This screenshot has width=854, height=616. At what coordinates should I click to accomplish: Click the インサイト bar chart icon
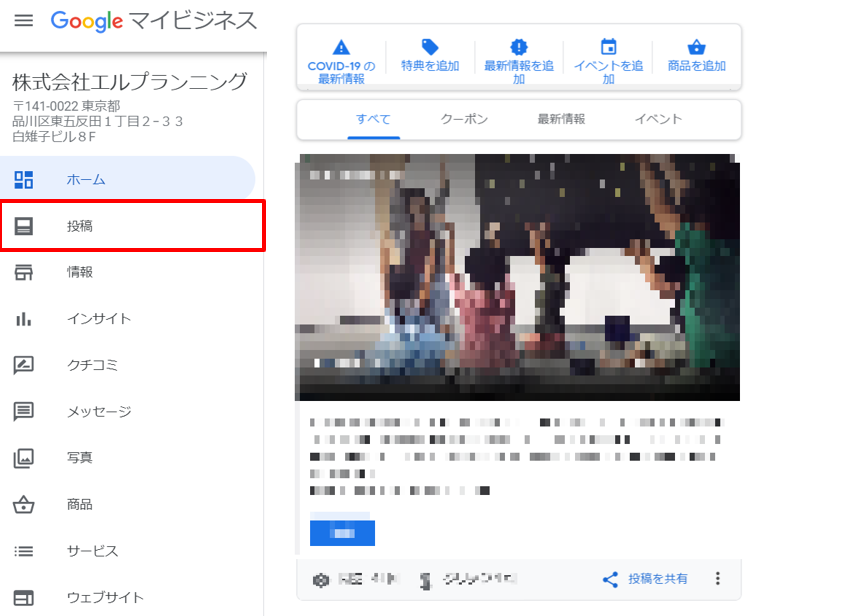tap(23, 319)
